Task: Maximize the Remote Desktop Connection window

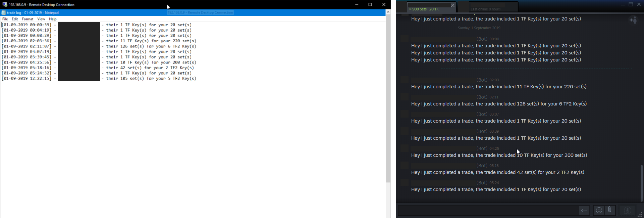Action: (370, 5)
